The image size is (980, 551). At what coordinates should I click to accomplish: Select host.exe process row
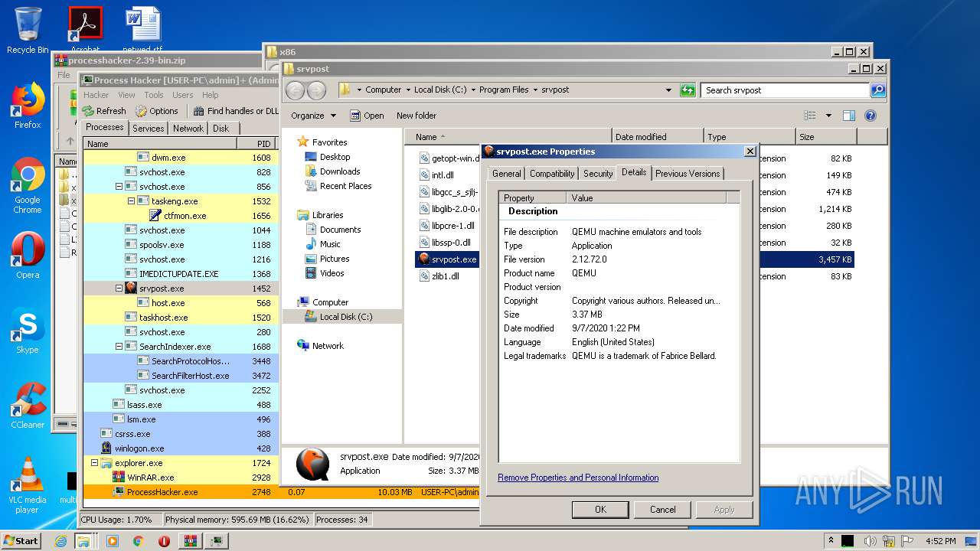tap(180, 303)
